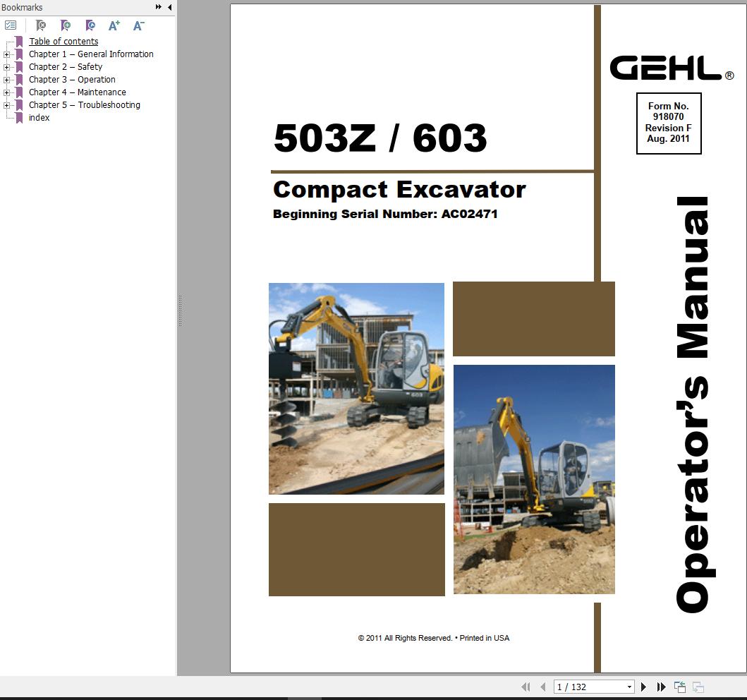The image size is (747, 700).
Task: Open the bookmark options menu
Action: point(11,25)
